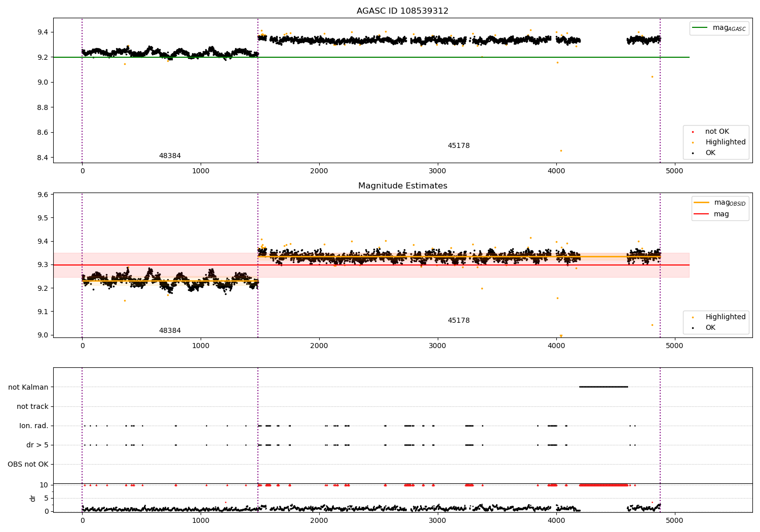Click the 8.4 tick on the top plot y-axis

pos(43,158)
